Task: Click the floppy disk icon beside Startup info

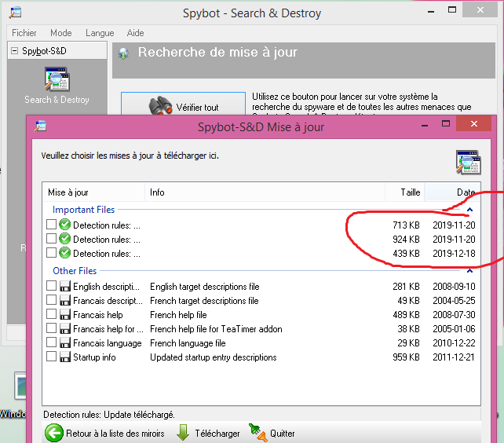Action: 64,357
